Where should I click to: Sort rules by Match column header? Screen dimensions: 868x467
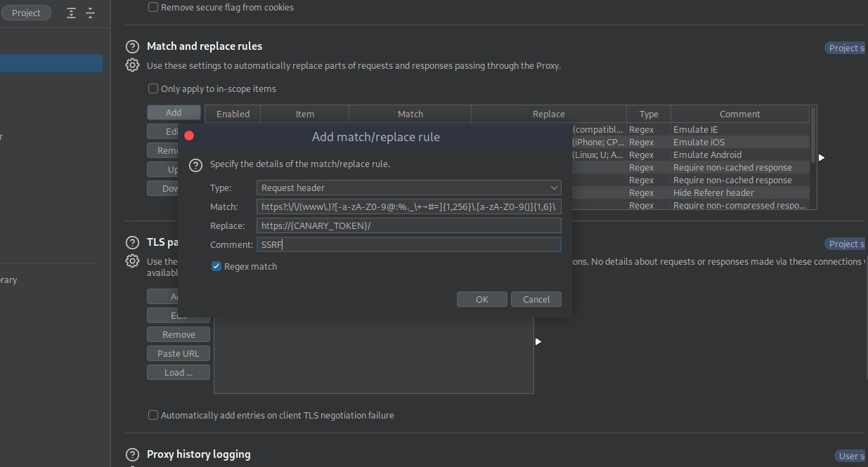coord(410,114)
